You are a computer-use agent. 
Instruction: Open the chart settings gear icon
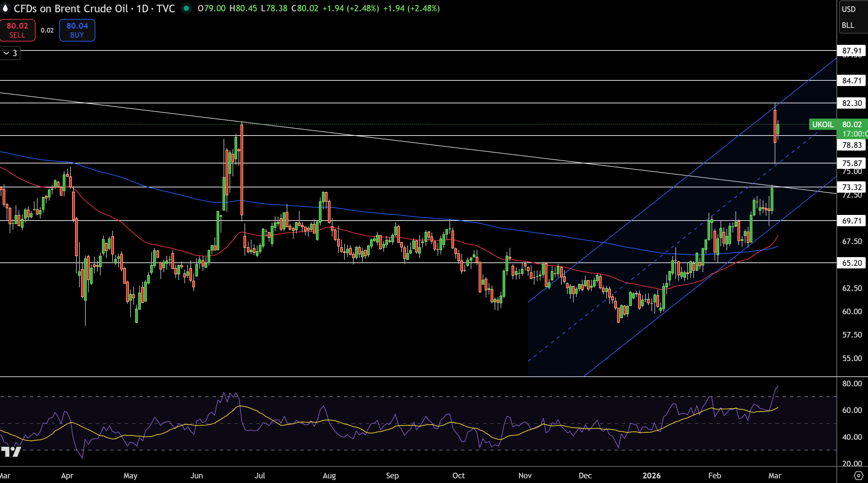[859, 476]
